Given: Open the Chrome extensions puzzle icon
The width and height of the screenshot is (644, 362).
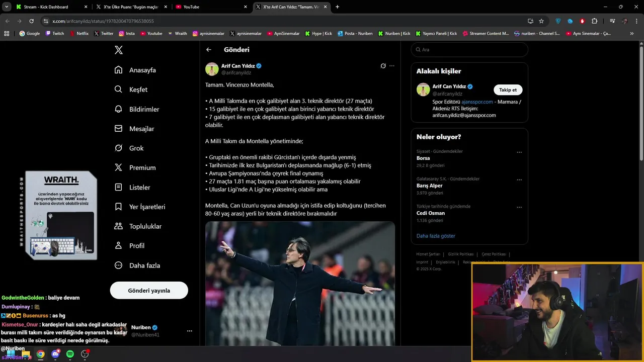Looking at the screenshot, I should pos(595,21).
